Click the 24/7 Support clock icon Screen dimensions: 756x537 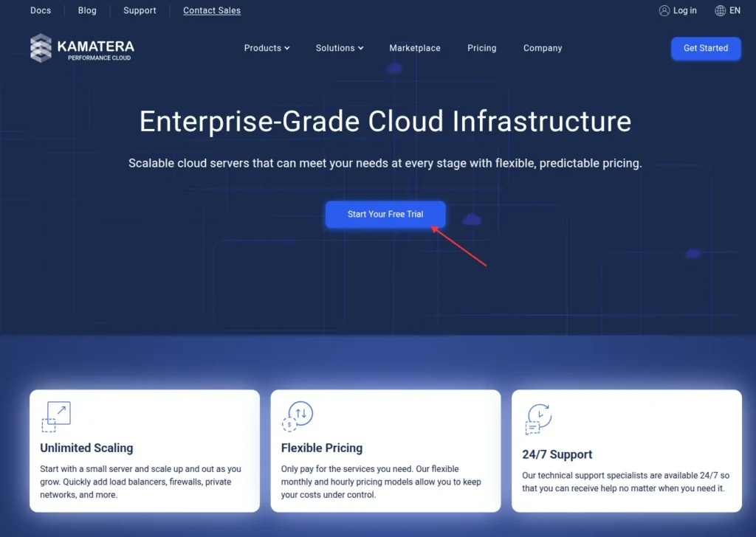pyautogui.click(x=538, y=419)
